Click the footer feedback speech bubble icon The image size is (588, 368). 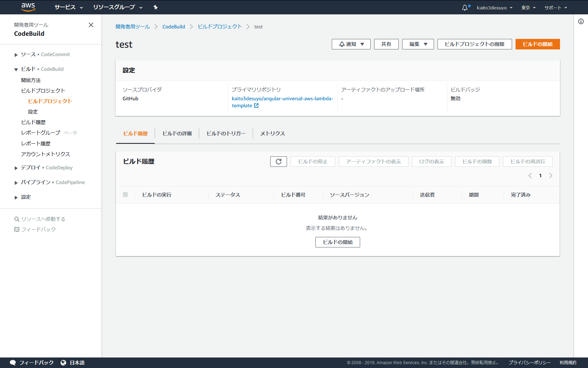[13, 363]
